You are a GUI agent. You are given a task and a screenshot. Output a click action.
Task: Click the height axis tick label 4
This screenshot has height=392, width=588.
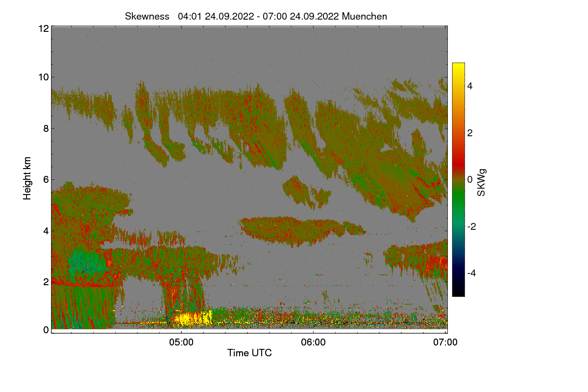(x=46, y=230)
